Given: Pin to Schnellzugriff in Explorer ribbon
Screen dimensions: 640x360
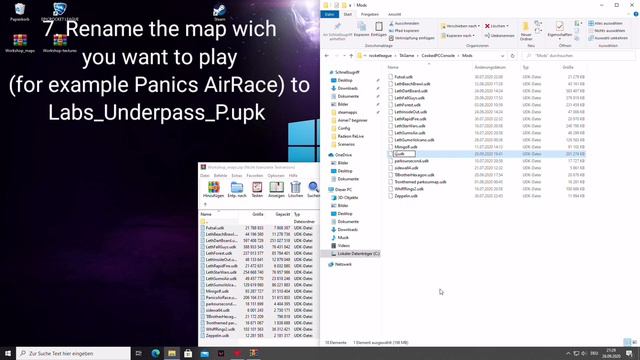Looking at the screenshot, I should pos(337,30).
